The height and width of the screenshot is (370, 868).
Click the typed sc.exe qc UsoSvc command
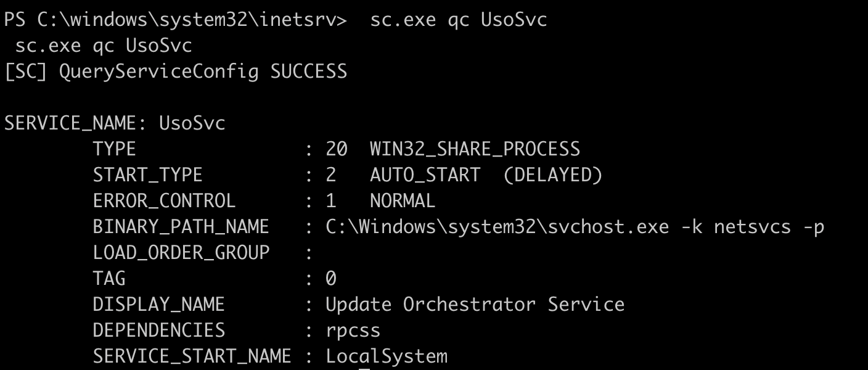pos(458,20)
